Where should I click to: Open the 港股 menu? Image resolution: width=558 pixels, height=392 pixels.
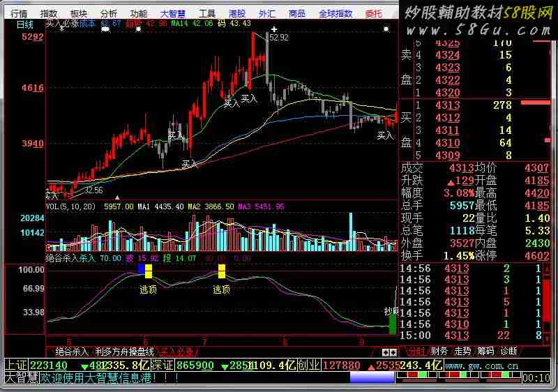(237, 13)
